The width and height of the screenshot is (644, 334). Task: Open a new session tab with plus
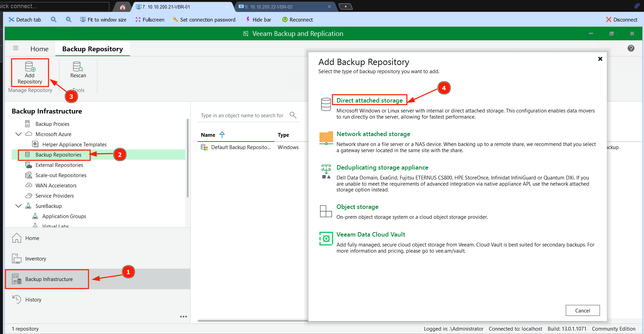pyautogui.click(x=345, y=6)
